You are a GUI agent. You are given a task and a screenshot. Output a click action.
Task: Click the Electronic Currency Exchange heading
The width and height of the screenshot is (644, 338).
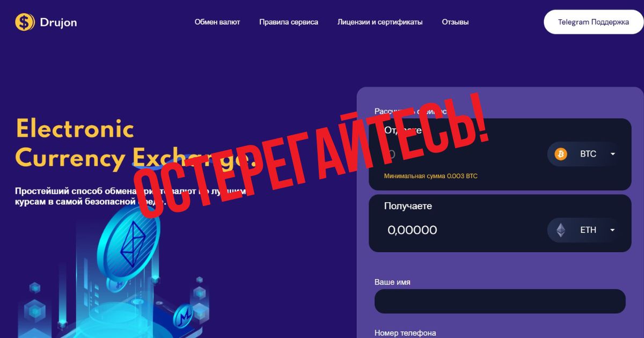click(x=133, y=143)
